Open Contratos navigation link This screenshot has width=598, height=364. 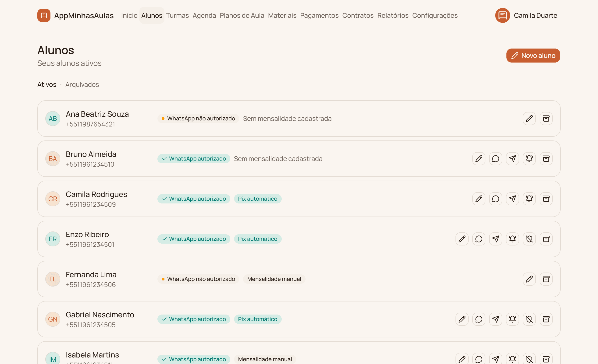click(358, 15)
